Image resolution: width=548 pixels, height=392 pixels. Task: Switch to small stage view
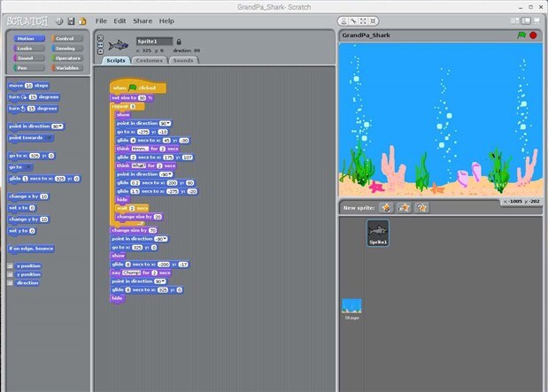pyautogui.click(x=514, y=21)
